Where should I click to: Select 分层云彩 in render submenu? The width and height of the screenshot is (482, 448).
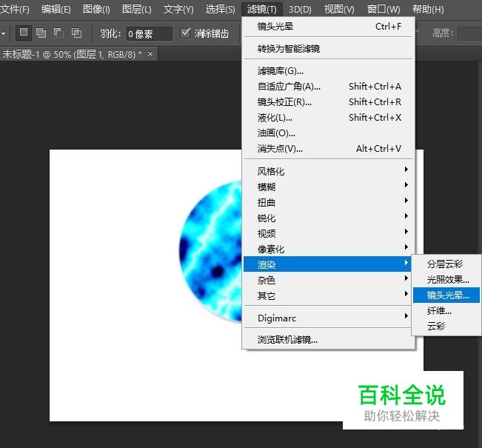click(446, 264)
